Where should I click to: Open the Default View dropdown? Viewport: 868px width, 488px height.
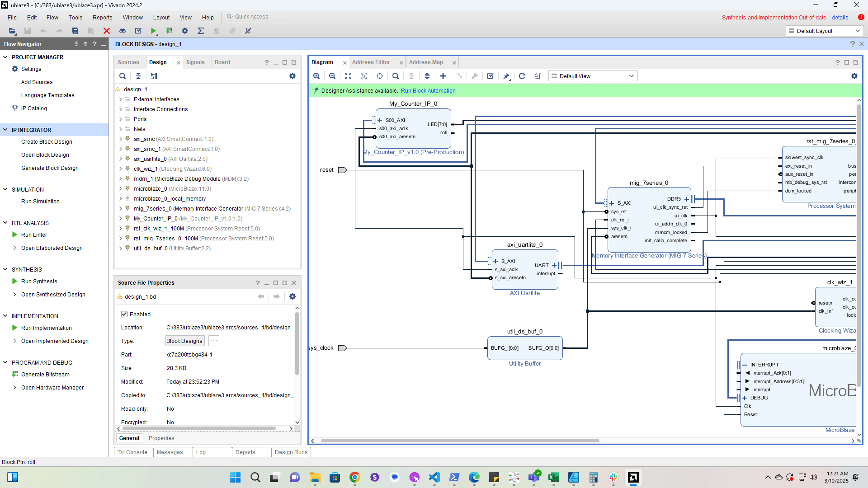tap(593, 76)
